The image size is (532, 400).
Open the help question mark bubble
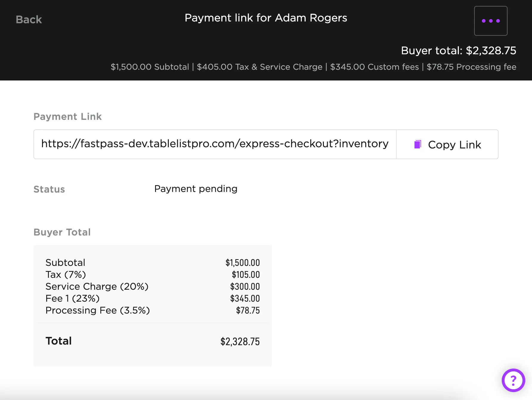click(513, 380)
